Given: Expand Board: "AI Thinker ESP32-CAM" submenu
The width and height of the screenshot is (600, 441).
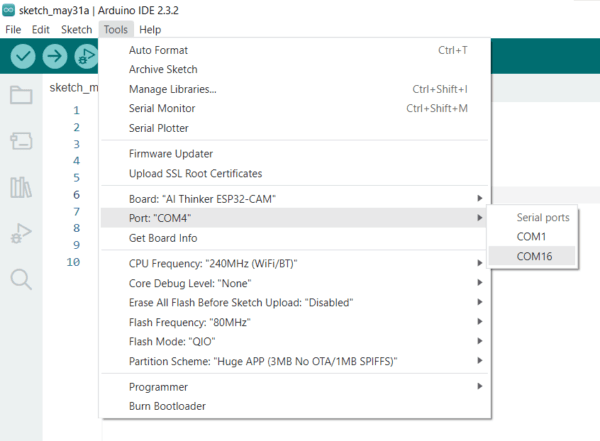Looking at the screenshot, I should [295, 199].
